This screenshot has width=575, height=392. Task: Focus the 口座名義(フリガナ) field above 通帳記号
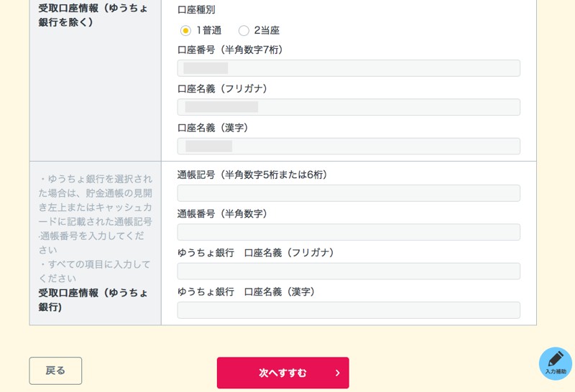[x=349, y=107]
